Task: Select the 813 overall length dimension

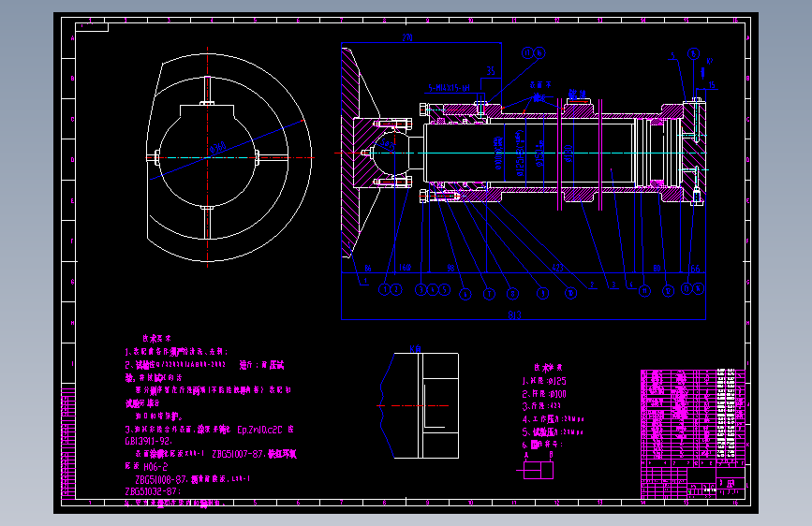Action: point(514,314)
